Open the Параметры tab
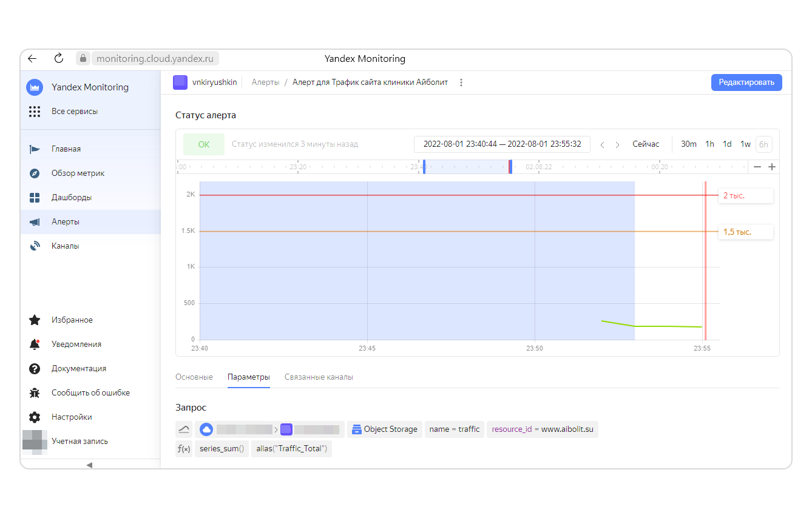This screenshot has width=812, height=518. point(249,377)
